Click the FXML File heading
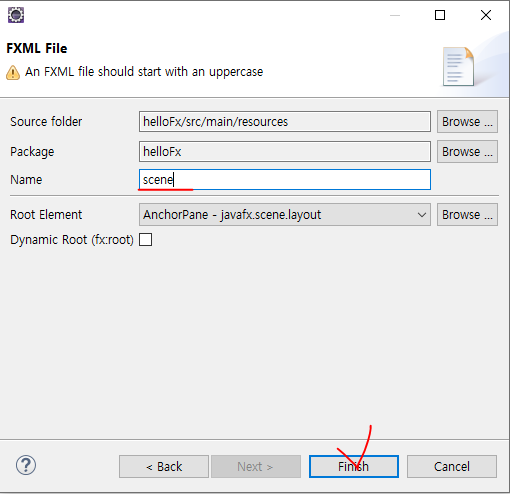 37,48
